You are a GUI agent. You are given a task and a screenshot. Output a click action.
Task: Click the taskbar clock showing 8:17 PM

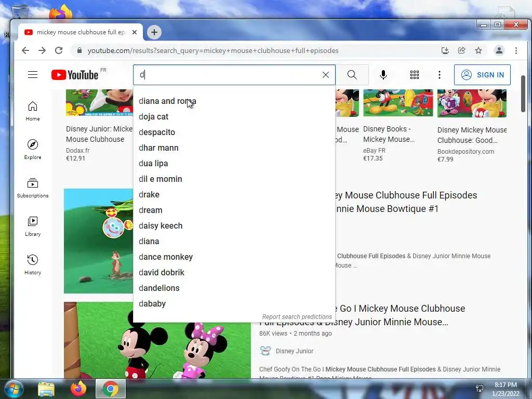point(506,389)
